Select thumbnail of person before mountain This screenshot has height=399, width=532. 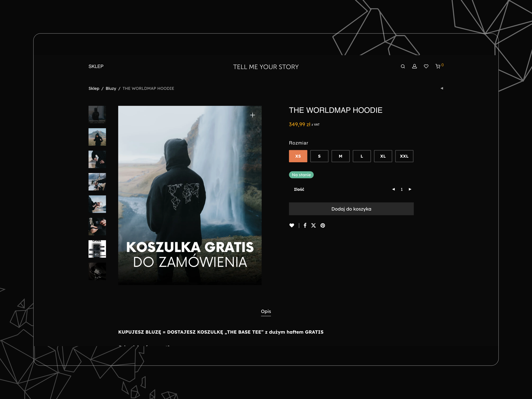tap(97, 137)
